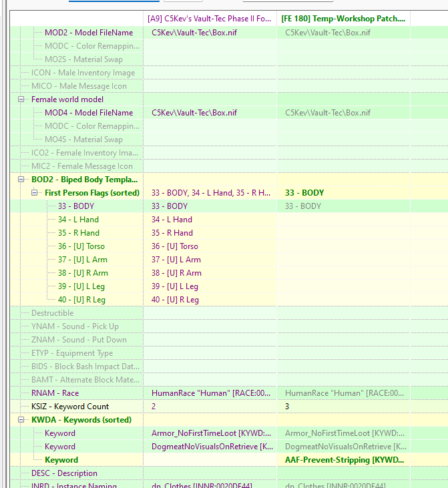This screenshot has width=448, height=488.
Task: Click MOD2 value C5Kev\Vault-Tec\Box.nif in C5Kev column
Action: [194, 33]
